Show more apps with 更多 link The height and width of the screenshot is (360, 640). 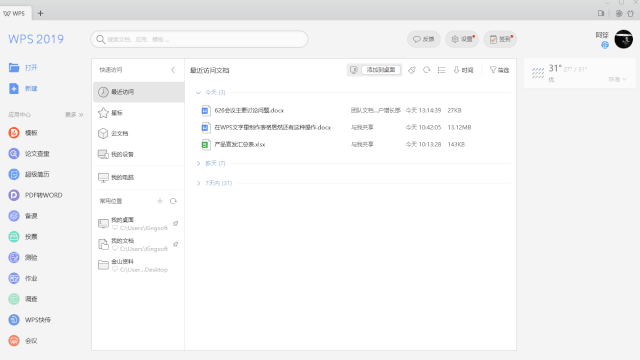tap(74, 115)
